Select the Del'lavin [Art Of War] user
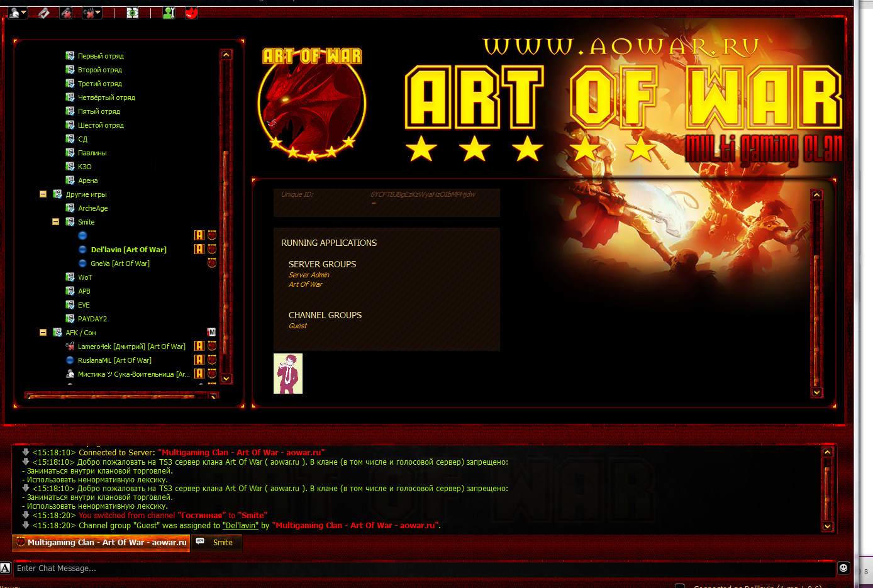873x588 pixels. [x=128, y=250]
